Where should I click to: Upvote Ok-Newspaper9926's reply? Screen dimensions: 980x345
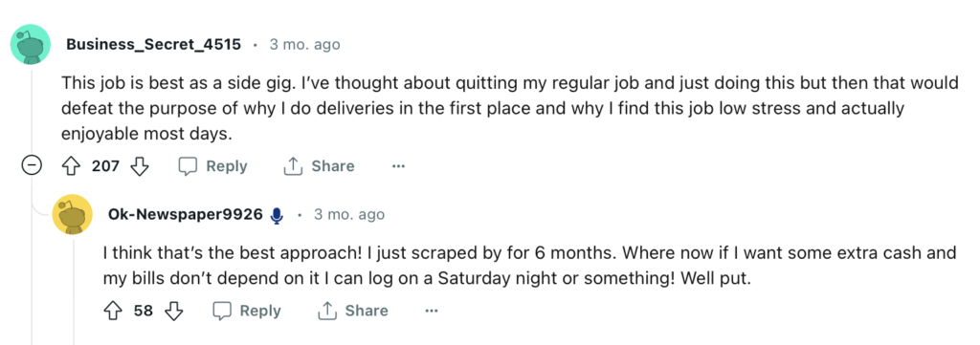(x=112, y=311)
